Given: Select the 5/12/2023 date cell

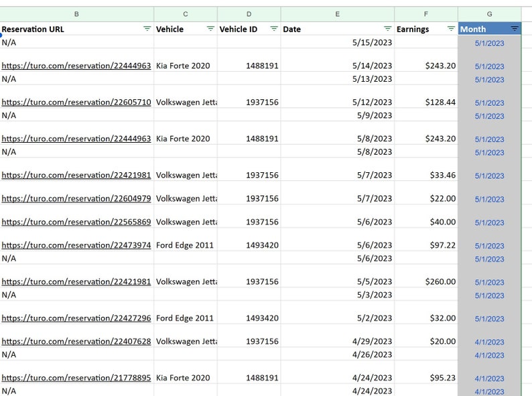Looking at the screenshot, I should 338,96.
